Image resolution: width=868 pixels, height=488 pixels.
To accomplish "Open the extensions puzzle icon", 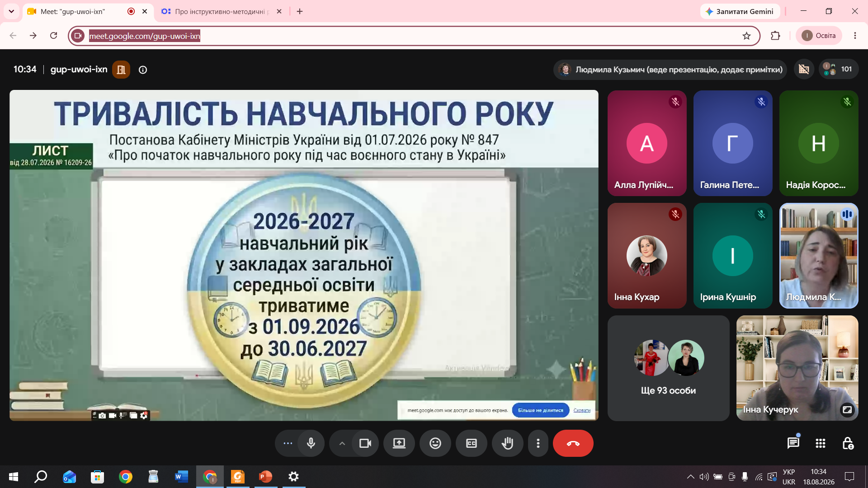I will coord(775,36).
